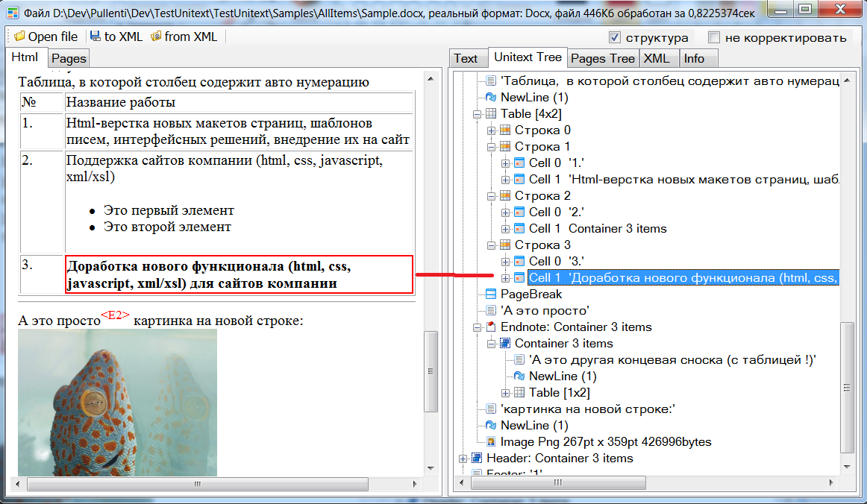The image size is (867, 504).
Task: Click the E2 endnote reference link
Action: pyautogui.click(x=116, y=315)
